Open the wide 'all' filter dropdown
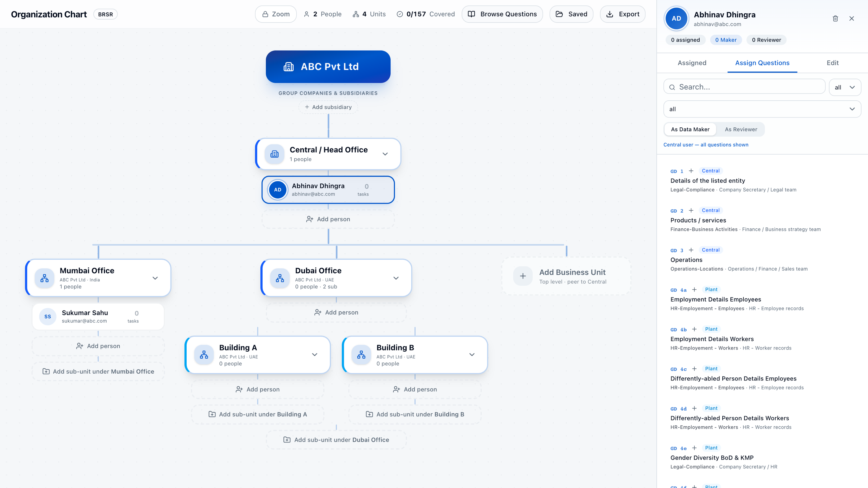 pyautogui.click(x=762, y=109)
